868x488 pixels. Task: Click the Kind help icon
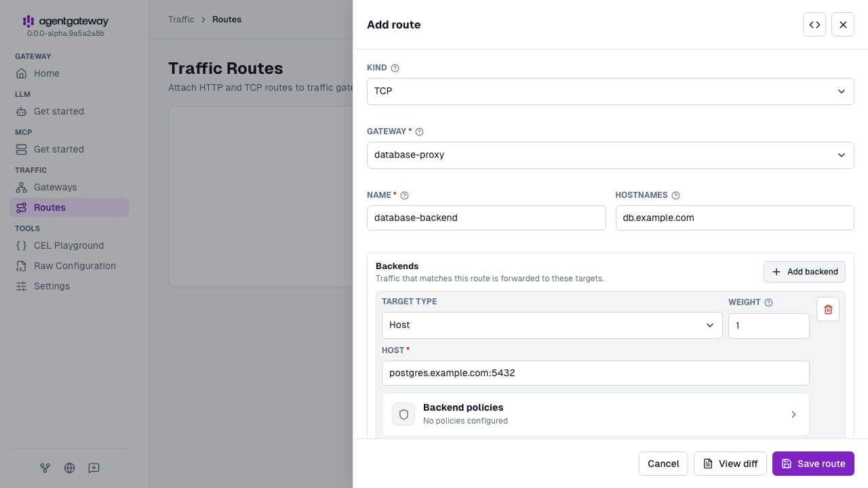tap(395, 68)
